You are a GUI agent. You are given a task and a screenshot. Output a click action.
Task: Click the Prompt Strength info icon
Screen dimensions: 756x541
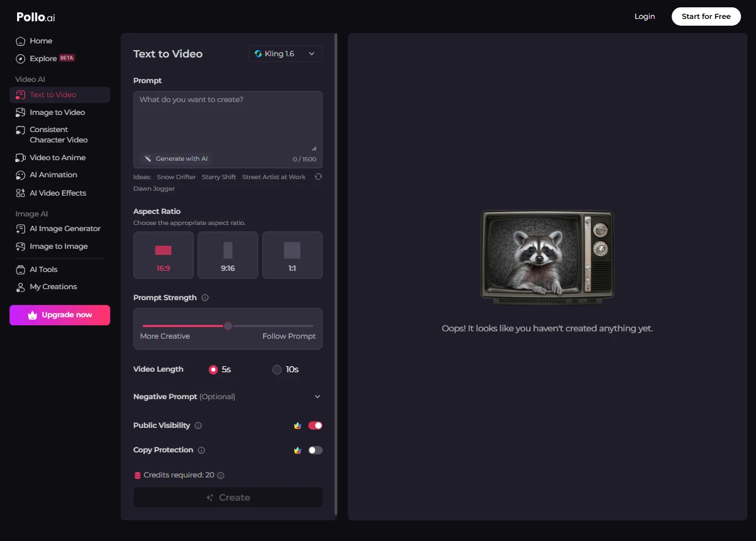[x=205, y=298]
